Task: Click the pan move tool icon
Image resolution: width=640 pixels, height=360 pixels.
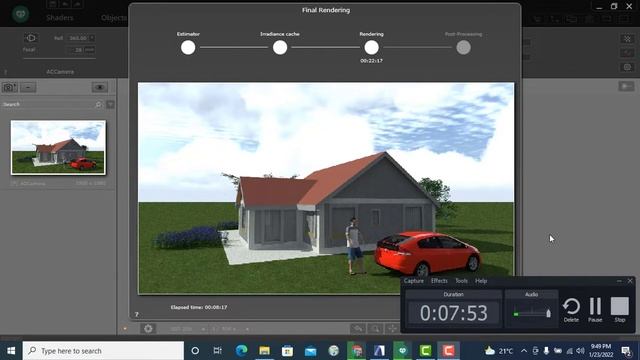Action: 392,329
